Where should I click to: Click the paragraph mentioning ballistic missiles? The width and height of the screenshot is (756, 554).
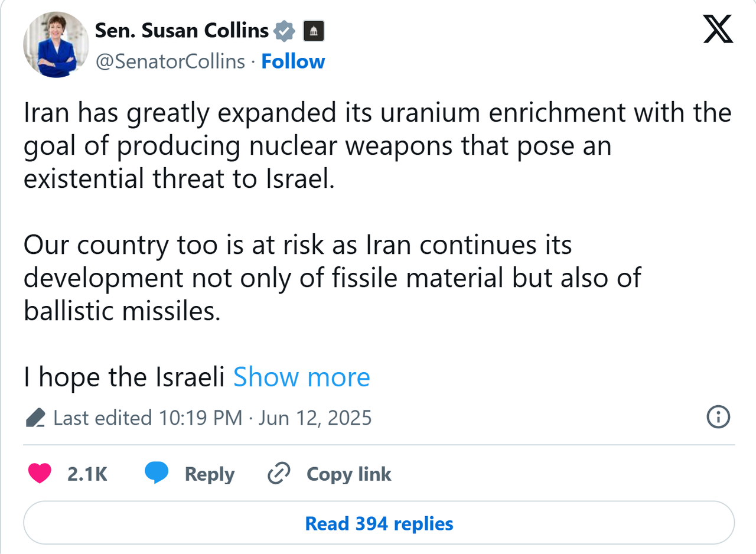pyautogui.click(x=332, y=278)
